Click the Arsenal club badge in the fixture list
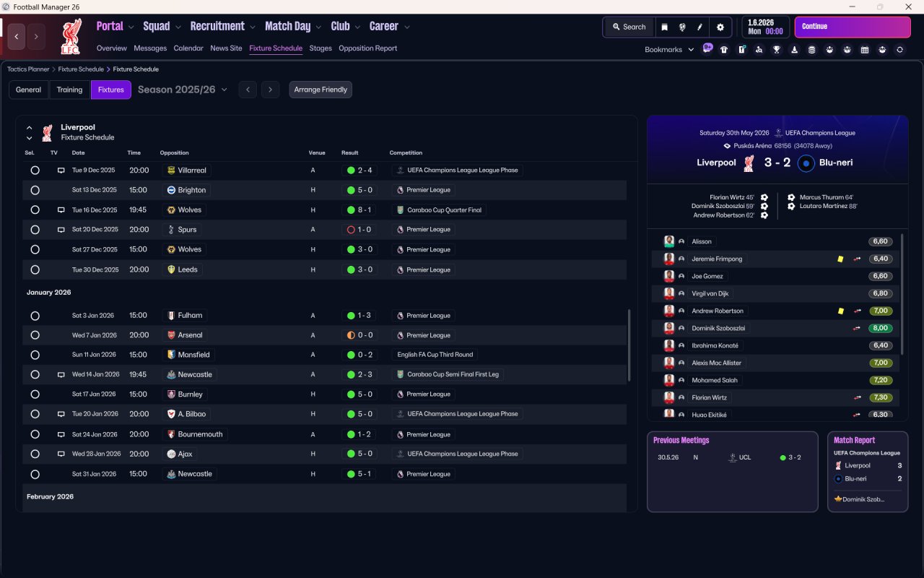Screen dimensions: 924x578 pos(171,335)
